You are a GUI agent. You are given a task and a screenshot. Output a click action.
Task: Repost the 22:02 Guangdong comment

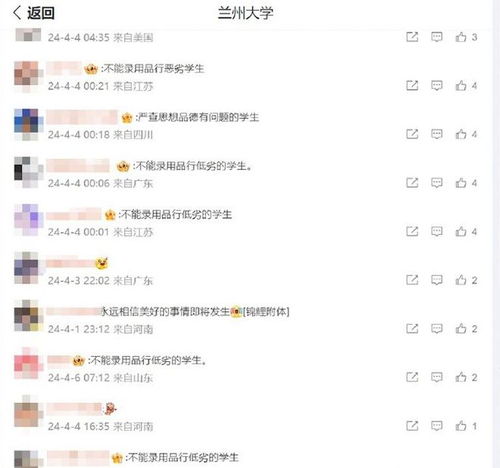click(x=412, y=280)
